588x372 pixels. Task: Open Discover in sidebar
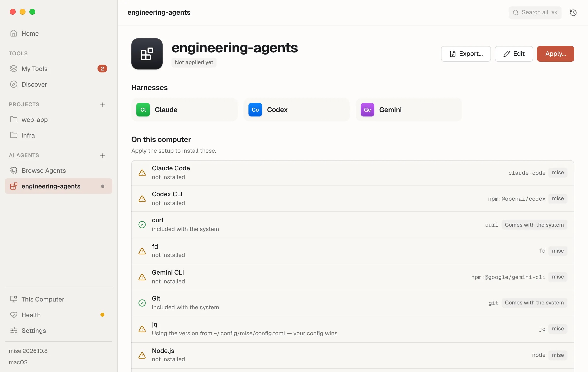click(59, 84)
